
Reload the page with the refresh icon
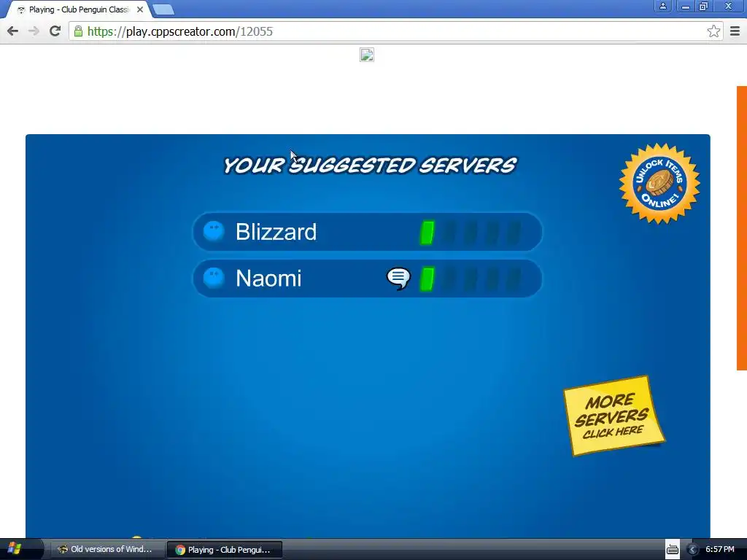(x=55, y=31)
